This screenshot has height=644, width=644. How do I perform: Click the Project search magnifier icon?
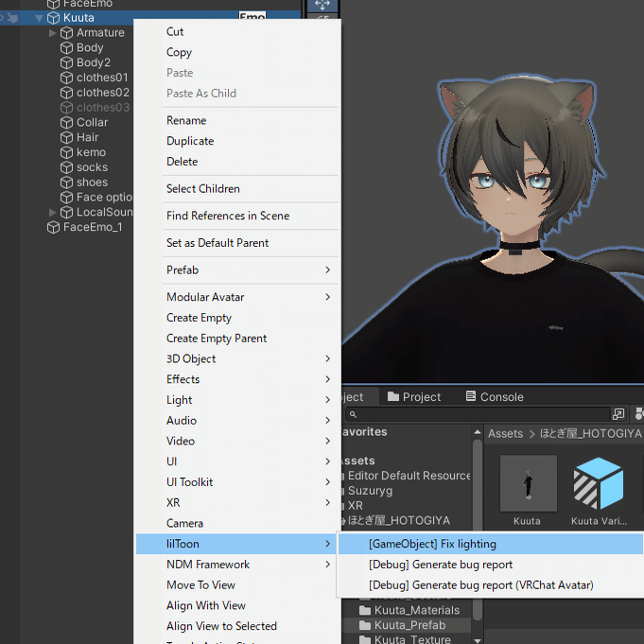click(x=353, y=414)
